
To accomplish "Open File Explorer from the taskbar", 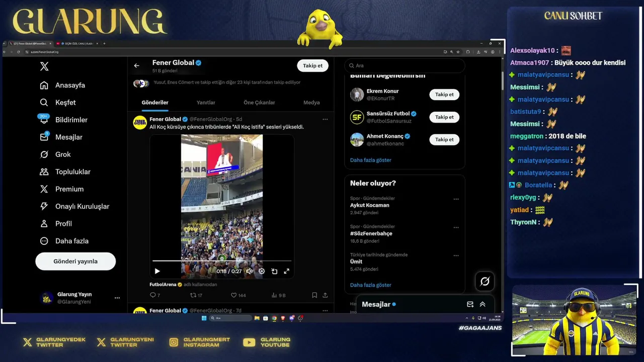I will tap(257, 318).
